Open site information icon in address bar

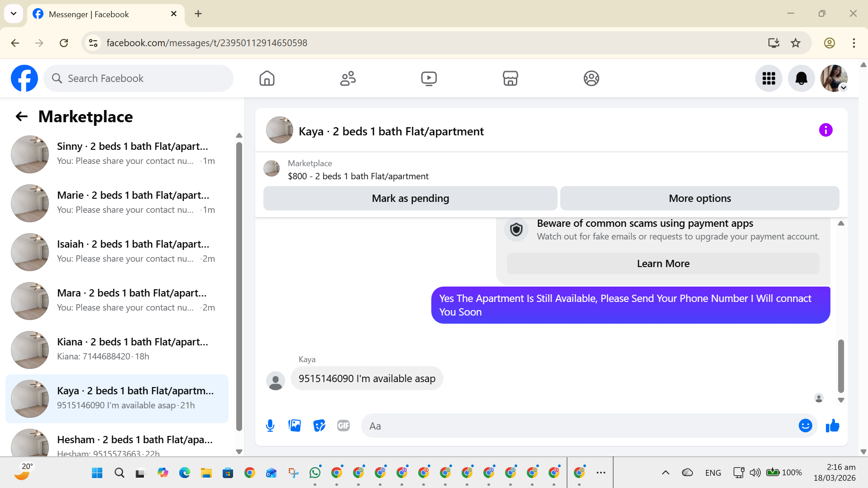click(93, 43)
